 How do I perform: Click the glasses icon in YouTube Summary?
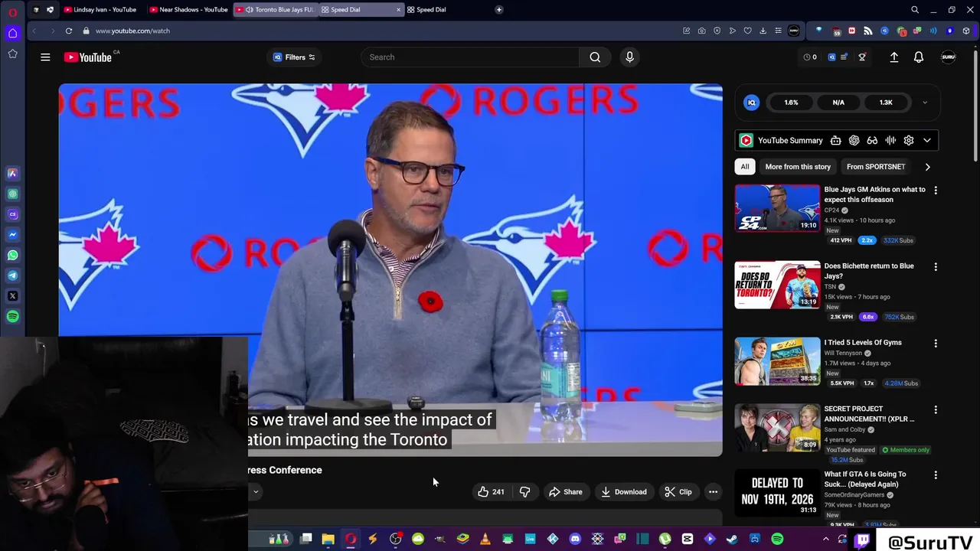pos(872,141)
